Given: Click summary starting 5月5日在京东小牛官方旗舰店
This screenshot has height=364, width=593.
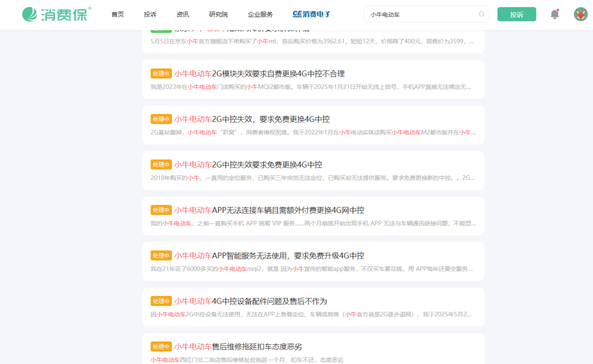Looking at the screenshot, I should click(x=312, y=41).
